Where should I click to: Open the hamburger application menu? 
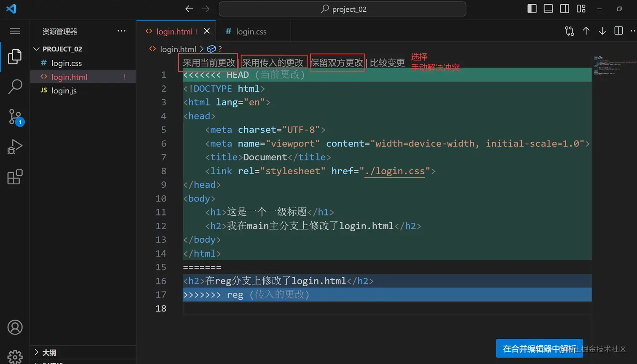15,31
